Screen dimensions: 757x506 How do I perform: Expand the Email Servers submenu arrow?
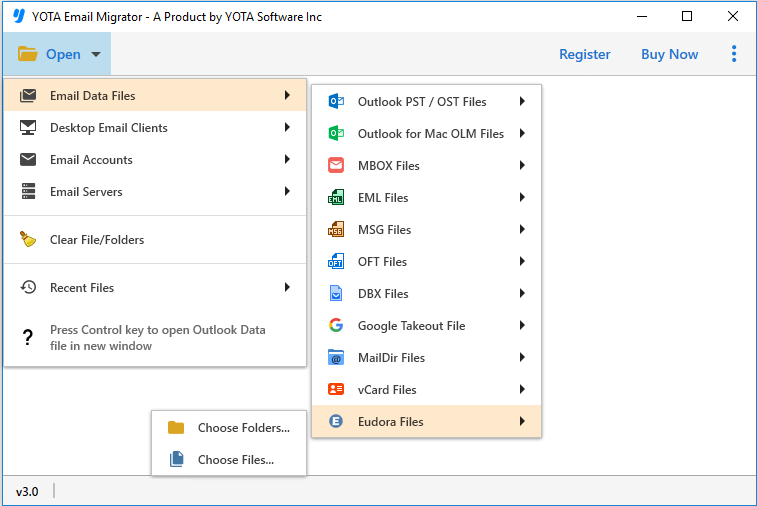click(287, 191)
